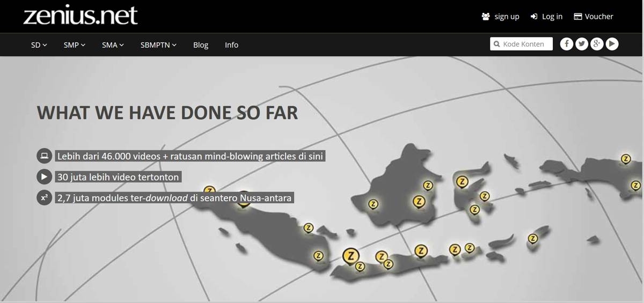The width and height of the screenshot is (644, 303).
Task: Open the Facebook social icon
Action: click(x=567, y=44)
